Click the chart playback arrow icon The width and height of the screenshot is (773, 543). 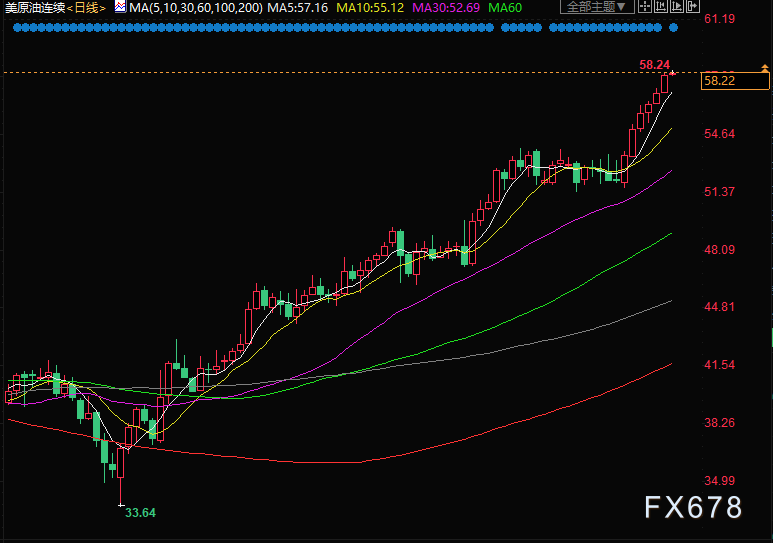tap(677, 6)
